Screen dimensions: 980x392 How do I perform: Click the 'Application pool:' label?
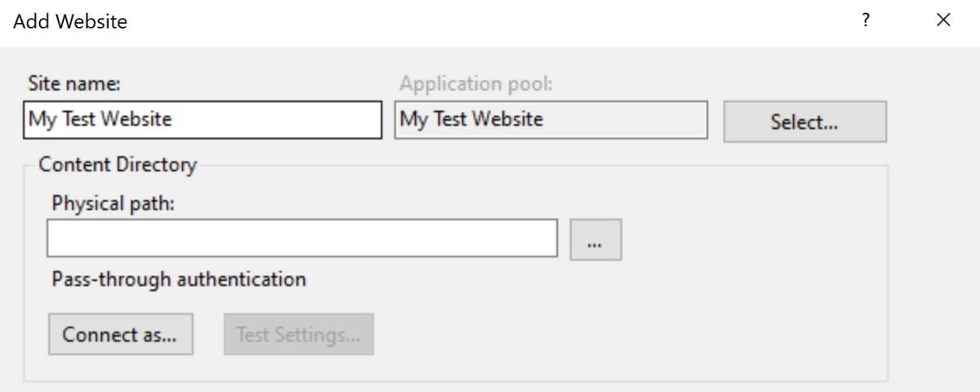pyautogui.click(x=475, y=83)
